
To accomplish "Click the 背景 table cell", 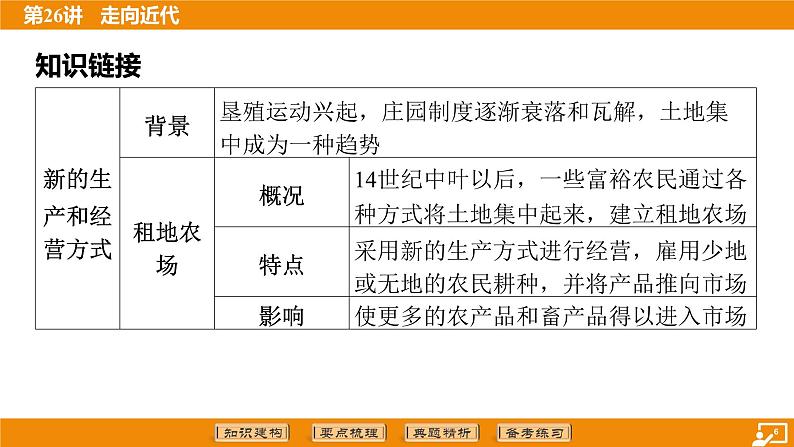I will [167, 123].
